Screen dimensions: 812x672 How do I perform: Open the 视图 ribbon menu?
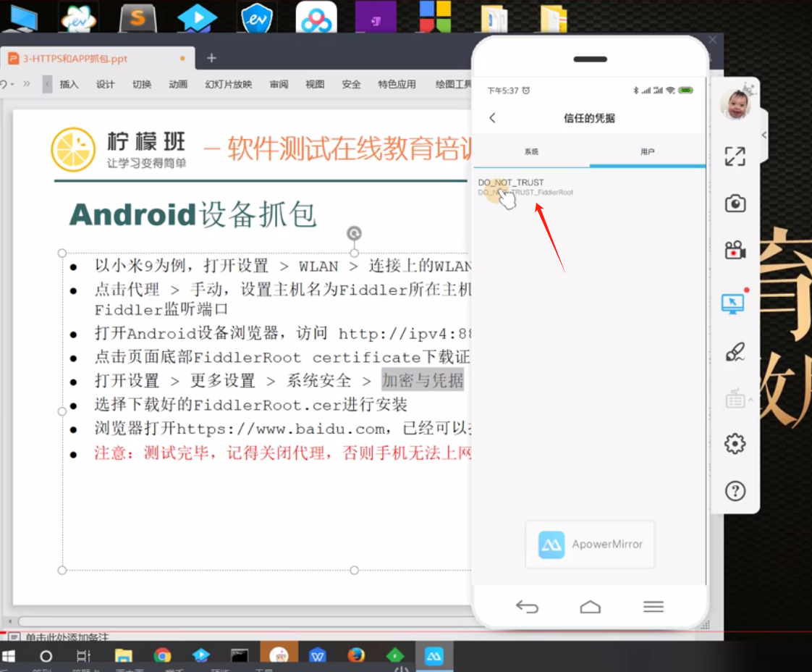point(315,85)
